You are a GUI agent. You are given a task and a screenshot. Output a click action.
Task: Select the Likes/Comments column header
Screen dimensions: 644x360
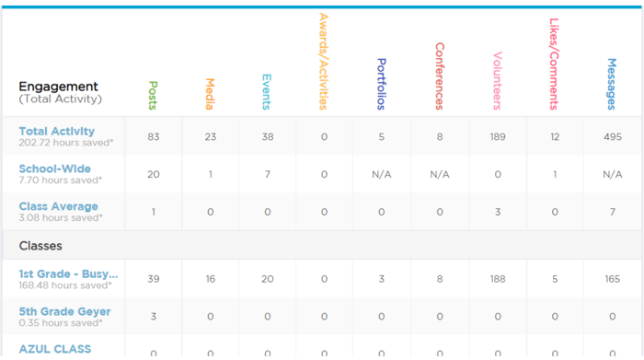click(x=554, y=64)
